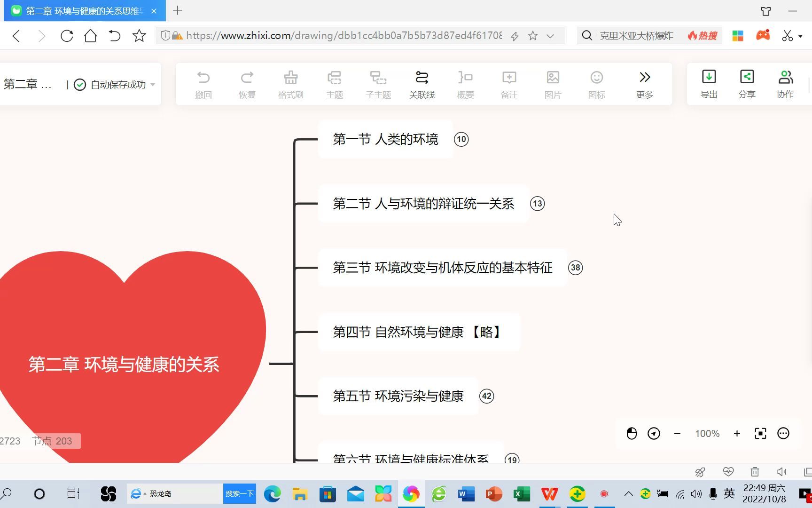812x508 pixels.
Task: Expand the 19 child nodes of 第六节
Action: [x=512, y=459]
